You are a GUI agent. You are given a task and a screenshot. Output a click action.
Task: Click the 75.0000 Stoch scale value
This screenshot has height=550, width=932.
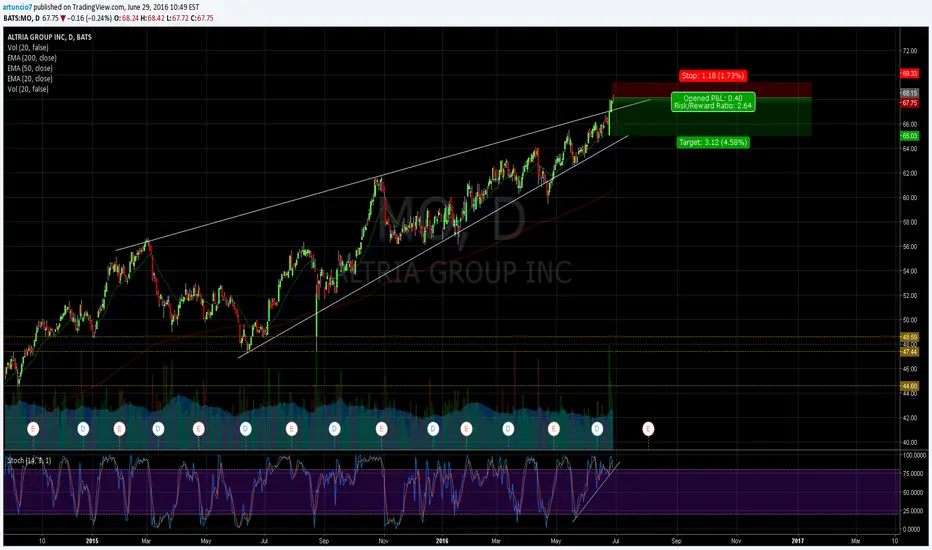914,474
